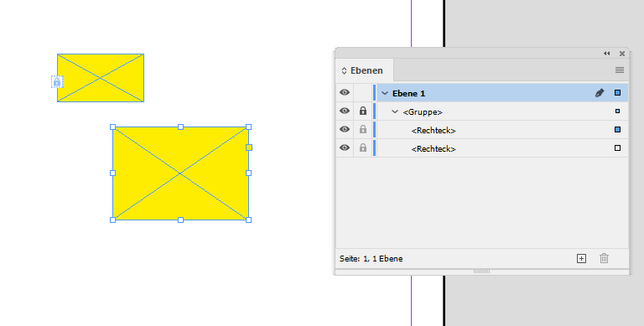The width and height of the screenshot is (644, 326).
Task: Click the pen icon on Ebene 1
Action: pyautogui.click(x=600, y=93)
